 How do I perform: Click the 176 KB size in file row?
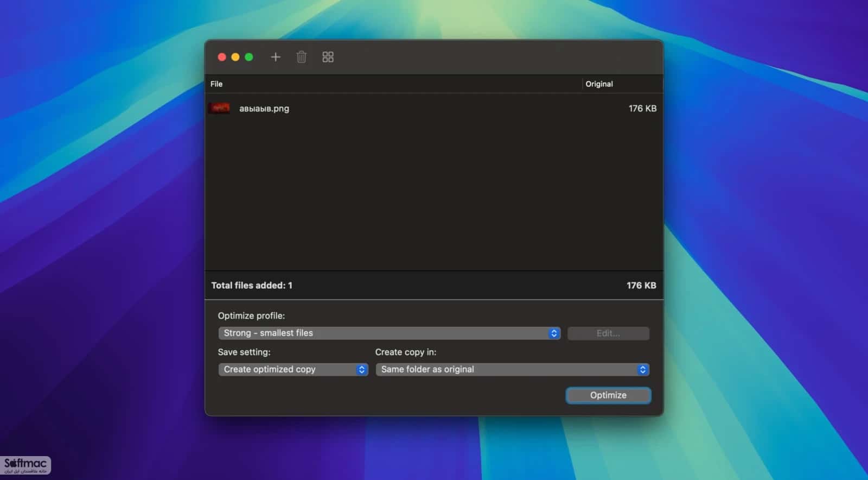(x=642, y=109)
